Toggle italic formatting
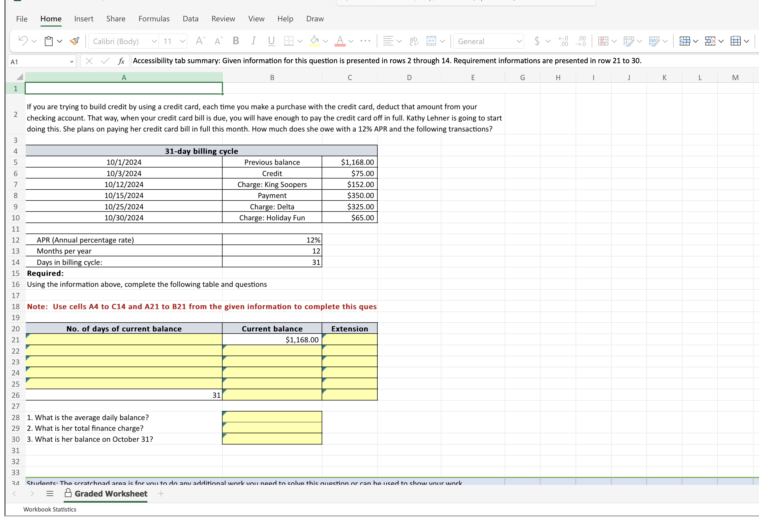 coord(253,41)
